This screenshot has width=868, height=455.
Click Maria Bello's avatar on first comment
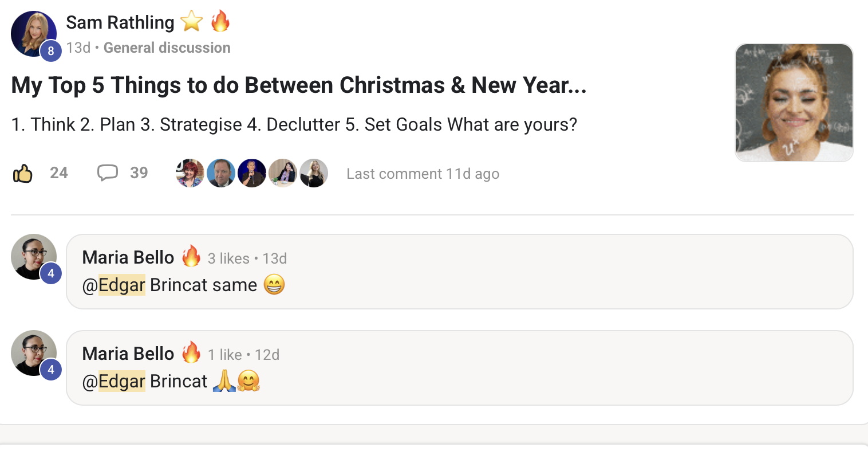click(34, 257)
